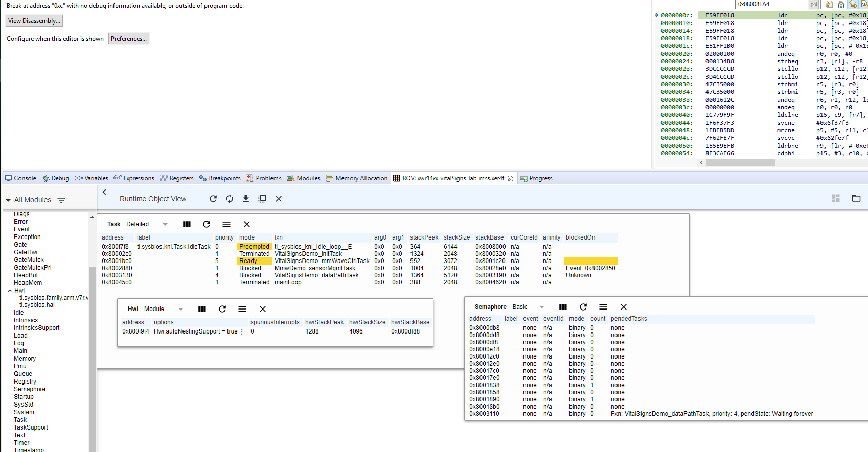The width and height of the screenshot is (868, 452).
Task: Refresh the Semaphore view
Action: click(x=583, y=307)
